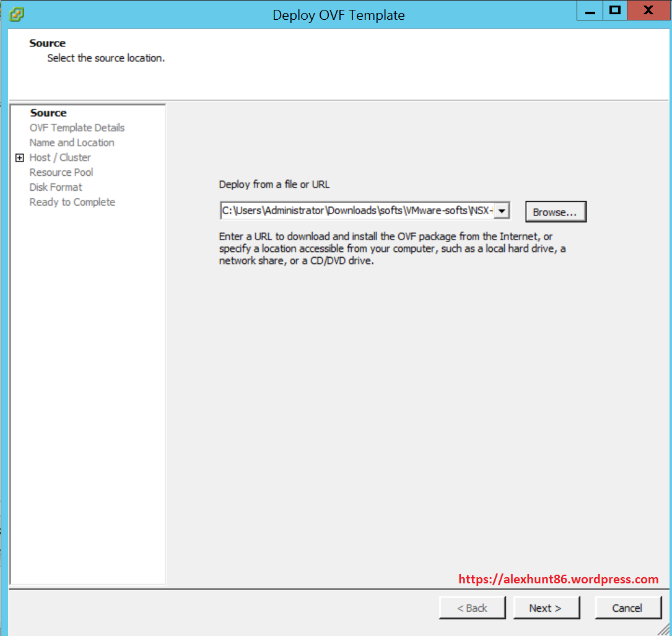Click the vSphere icon in title bar
This screenshot has height=636, width=672.
click(16, 14)
